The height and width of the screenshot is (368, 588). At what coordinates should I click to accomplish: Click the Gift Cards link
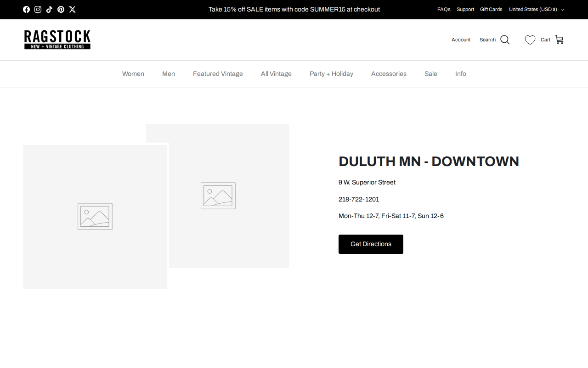coord(491,9)
